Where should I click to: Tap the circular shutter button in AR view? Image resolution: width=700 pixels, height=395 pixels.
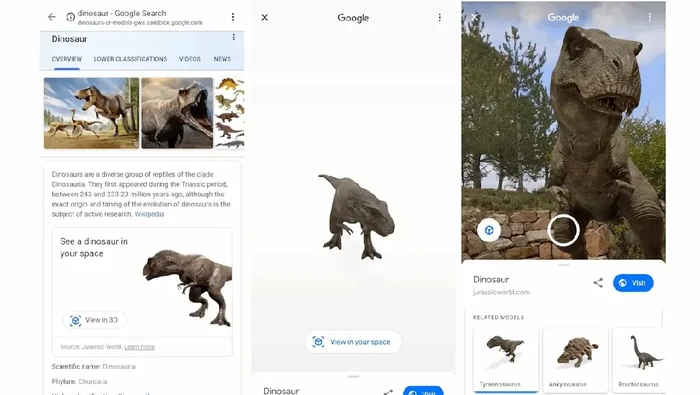pos(563,230)
